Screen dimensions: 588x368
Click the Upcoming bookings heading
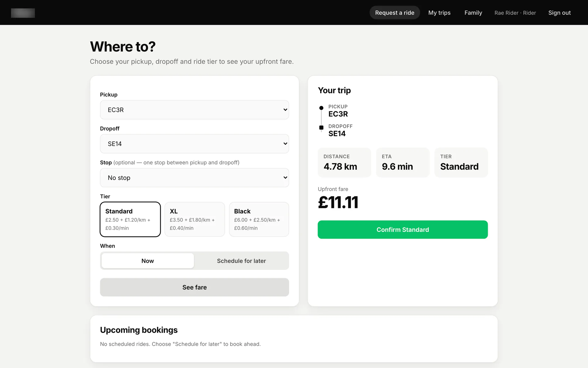coord(139,330)
